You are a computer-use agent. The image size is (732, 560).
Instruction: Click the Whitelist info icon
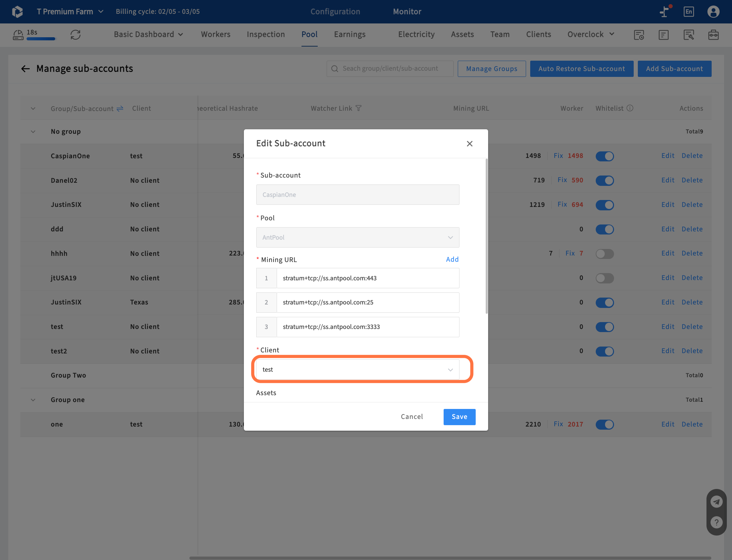tap(630, 108)
